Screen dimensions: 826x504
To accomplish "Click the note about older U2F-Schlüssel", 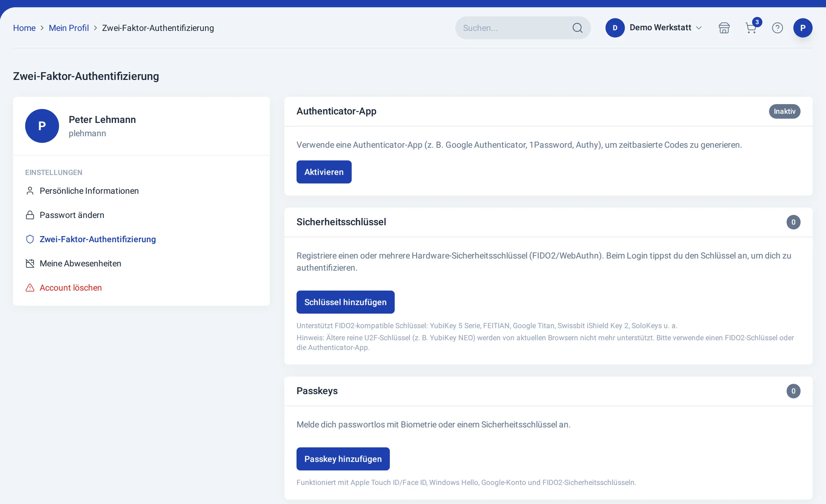I will pos(545,342).
